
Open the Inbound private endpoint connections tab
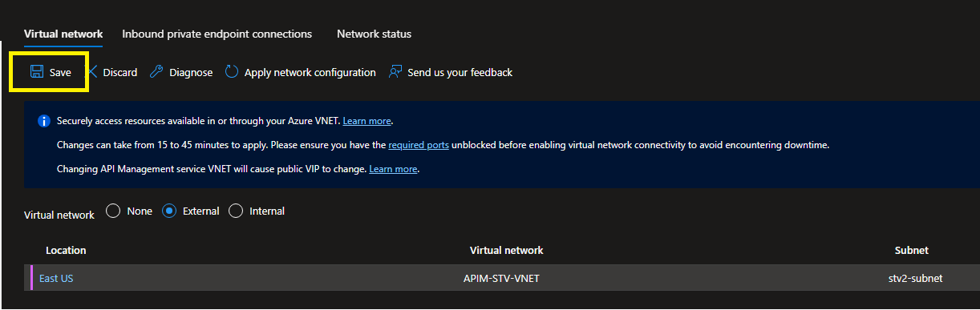pyautogui.click(x=217, y=34)
